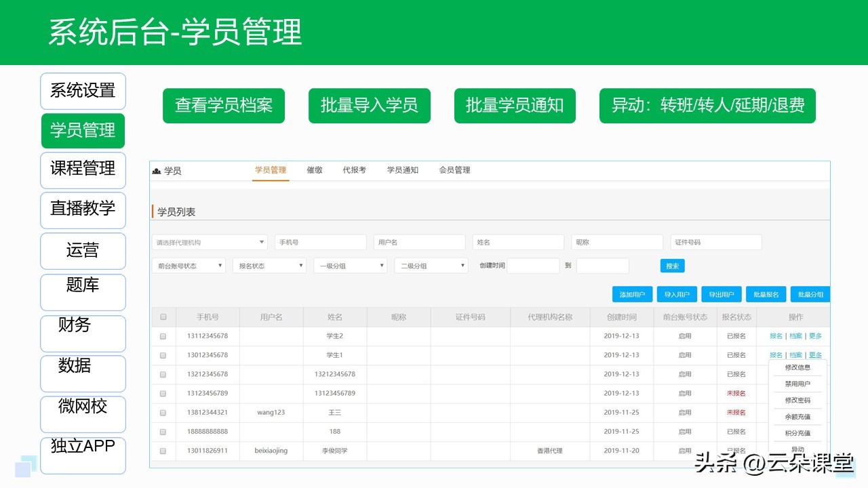Open the 一级分组 dropdown
This screenshot has width=868, height=488.
click(349, 265)
